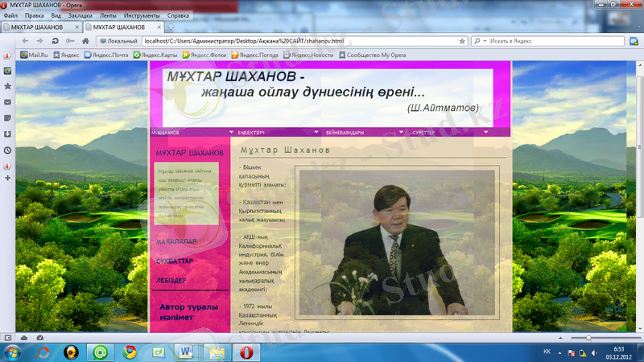Open Microsoft Word from the taskbar
This screenshot has width=644, height=362.
pos(186,352)
